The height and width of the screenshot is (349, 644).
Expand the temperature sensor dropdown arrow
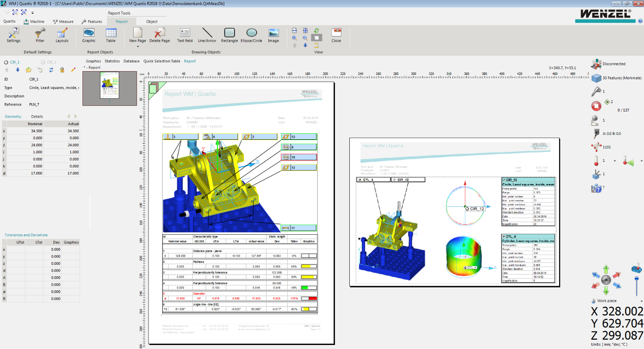615,161
